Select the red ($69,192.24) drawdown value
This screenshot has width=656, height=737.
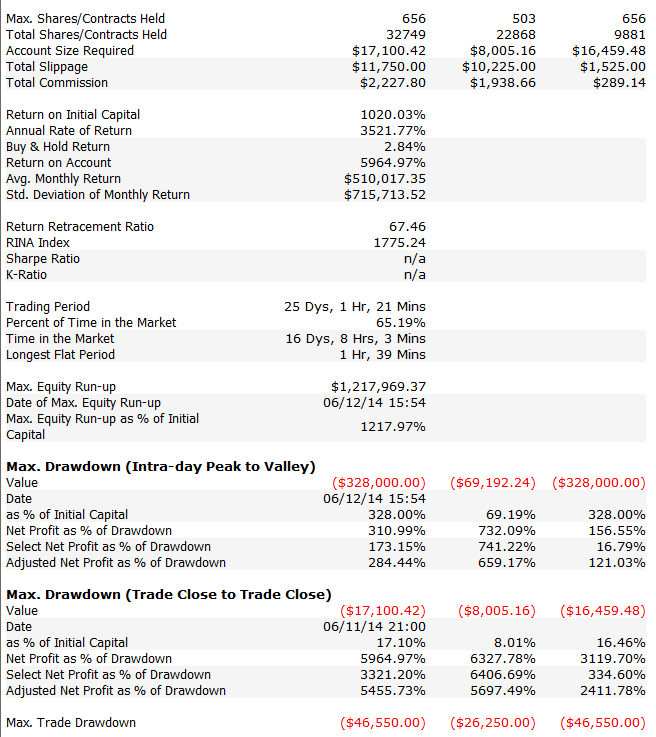click(492, 482)
